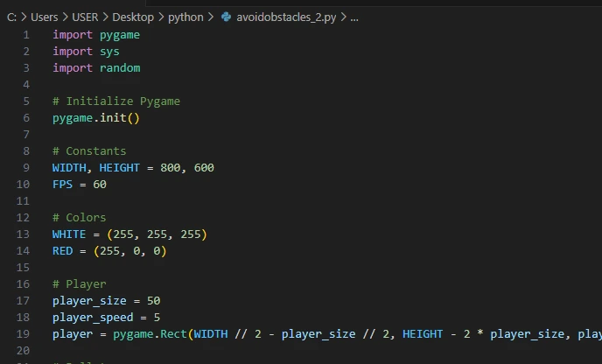This screenshot has height=364, width=602.
Task: Click the '(255, 255, 255)' tuple on line 13
Action: [157, 234]
